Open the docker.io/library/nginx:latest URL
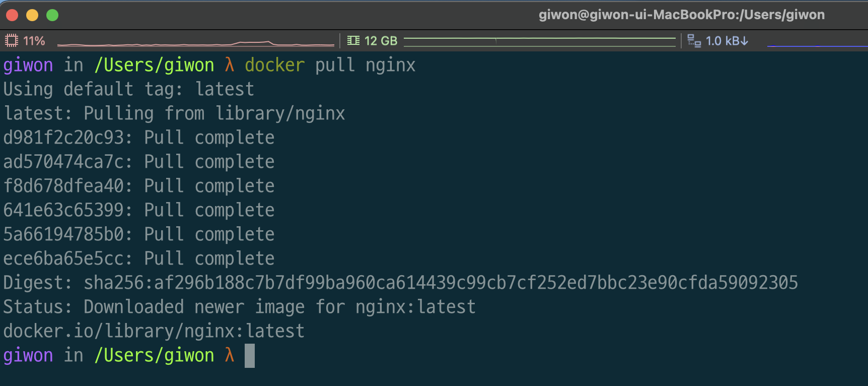The image size is (868, 386). coord(154,331)
